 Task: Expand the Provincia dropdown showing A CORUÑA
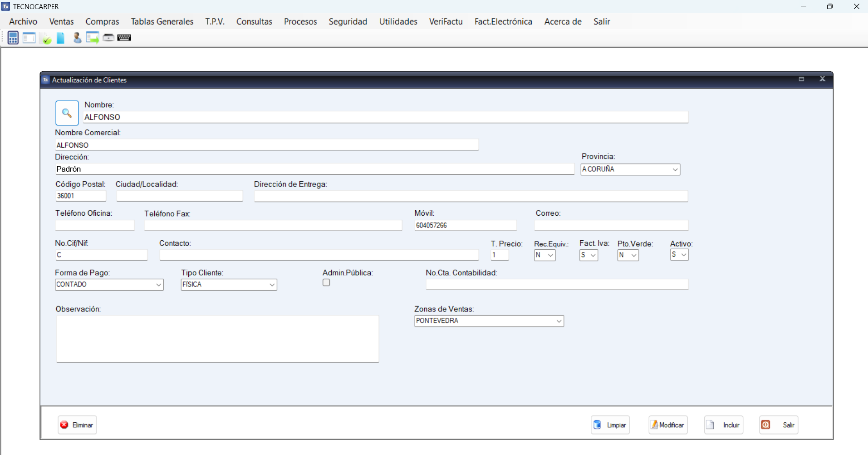(675, 169)
